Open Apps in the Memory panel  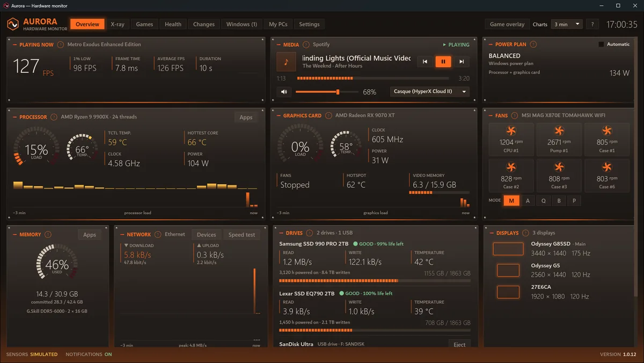click(x=90, y=235)
